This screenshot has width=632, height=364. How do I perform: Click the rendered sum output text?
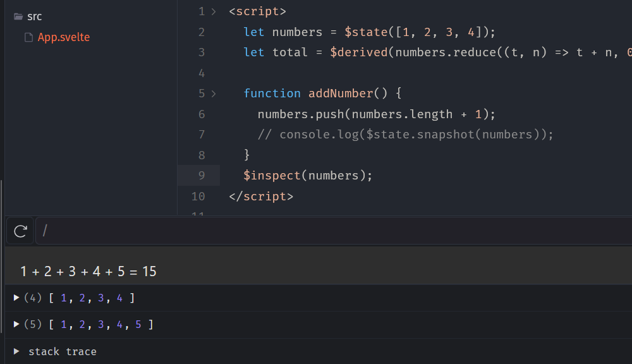point(88,272)
